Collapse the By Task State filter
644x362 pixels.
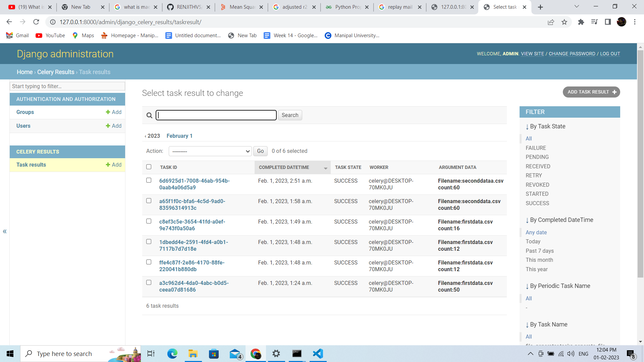[x=545, y=126]
